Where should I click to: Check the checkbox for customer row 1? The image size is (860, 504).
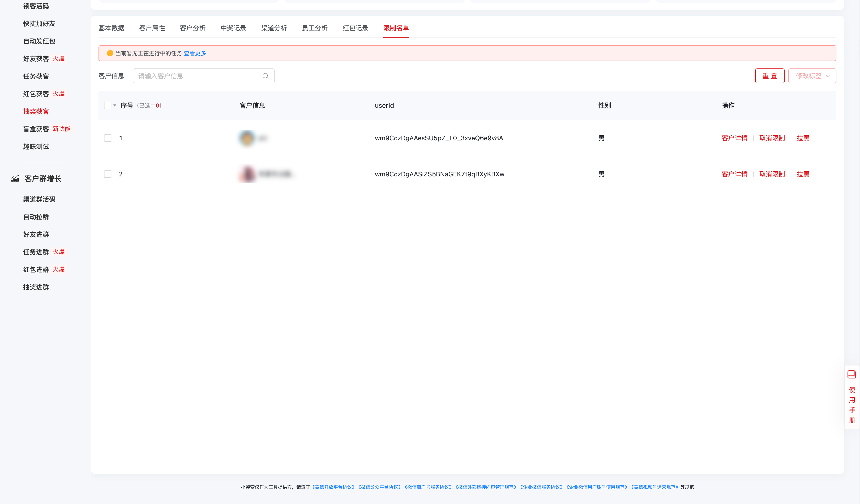tap(108, 138)
